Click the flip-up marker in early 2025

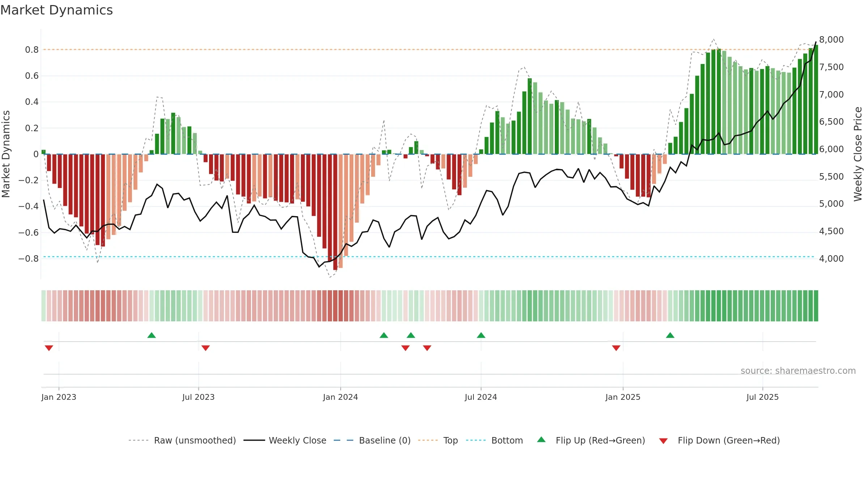[x=670, y=335]
